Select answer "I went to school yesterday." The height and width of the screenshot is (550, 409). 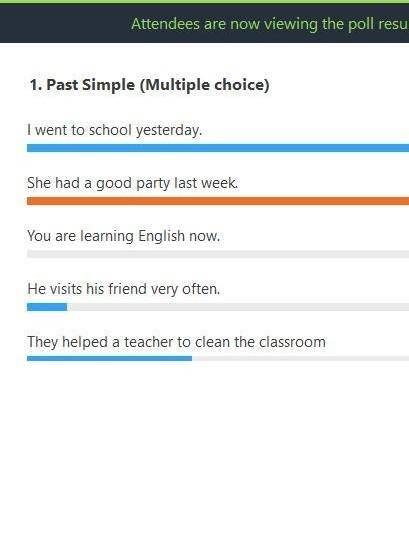(115, 130)
